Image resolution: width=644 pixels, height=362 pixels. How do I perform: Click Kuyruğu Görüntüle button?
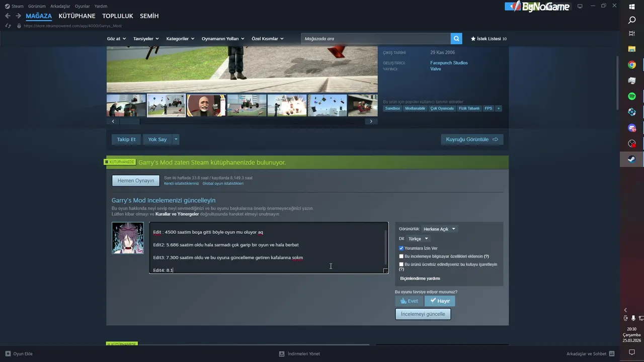(x=472, y=139)
